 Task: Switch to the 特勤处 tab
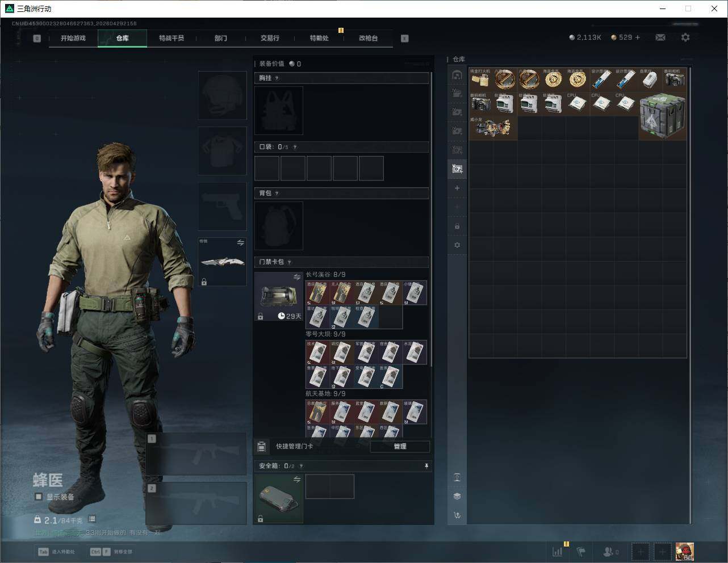[319, 38]
